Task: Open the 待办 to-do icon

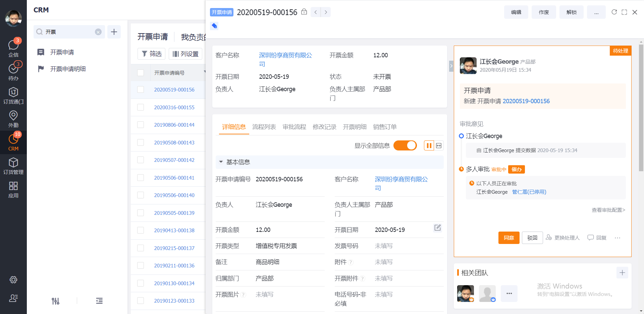Action: coord(13,71)
